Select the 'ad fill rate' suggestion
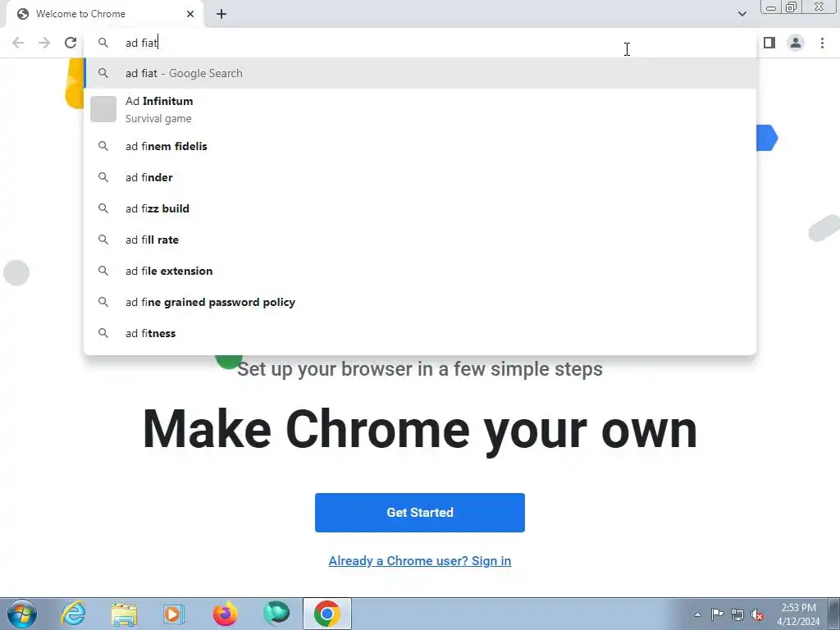 point(420,240)
